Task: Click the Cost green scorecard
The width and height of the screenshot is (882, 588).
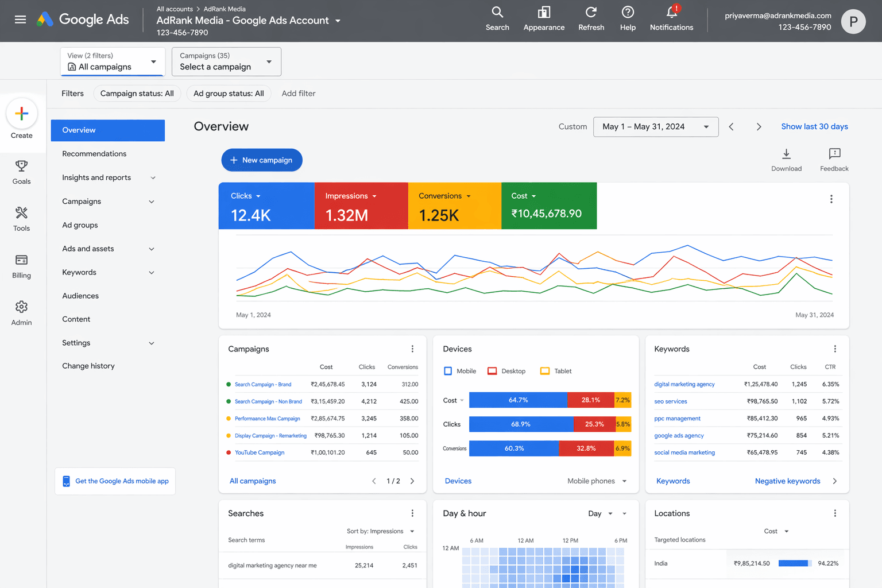Action: (549, 206)
